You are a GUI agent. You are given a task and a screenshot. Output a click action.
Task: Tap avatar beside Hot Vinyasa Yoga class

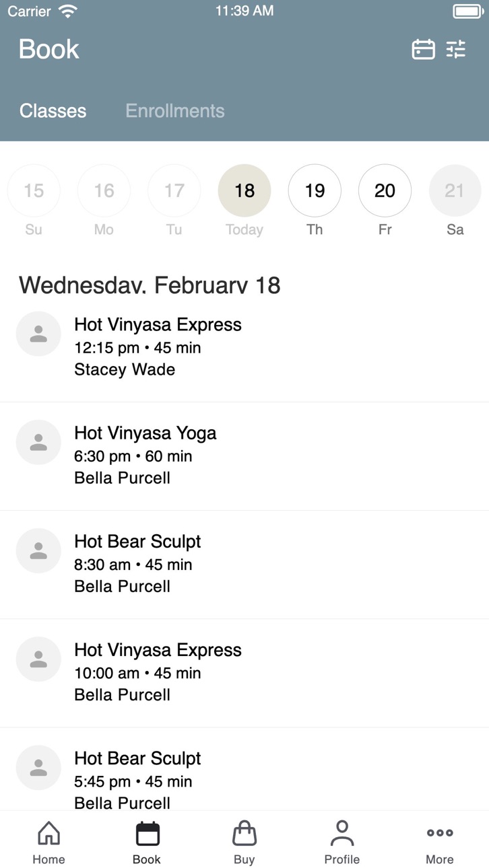coord(38,442)
